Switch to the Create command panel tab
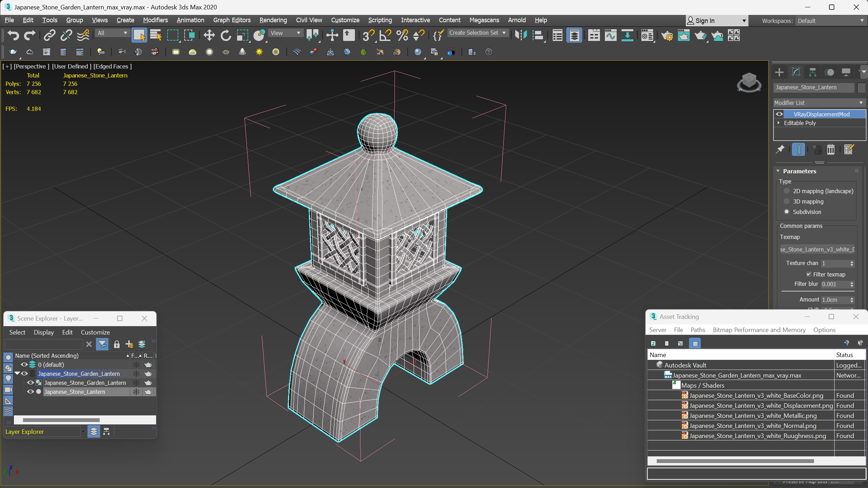The image size is (868, 488). (x=779, y=72)
